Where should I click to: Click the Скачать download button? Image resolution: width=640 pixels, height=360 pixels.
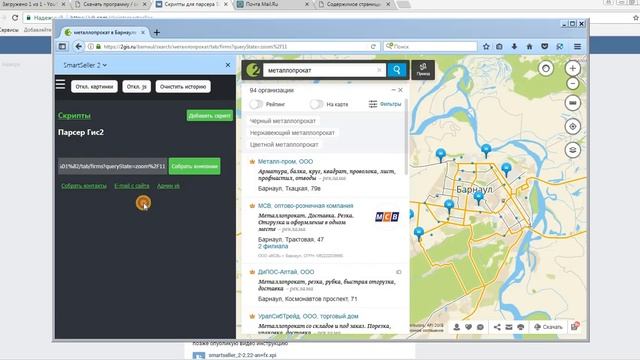click(x=548, y=327)
